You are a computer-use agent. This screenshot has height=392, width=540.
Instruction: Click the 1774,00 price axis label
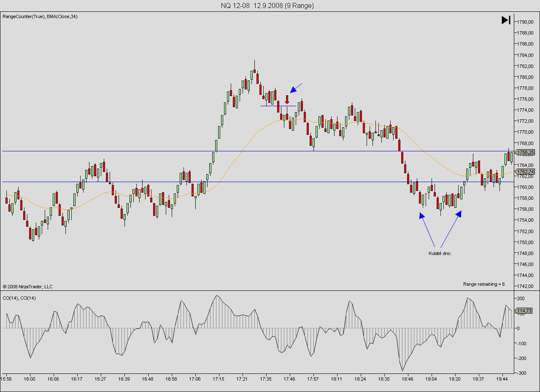526,110
